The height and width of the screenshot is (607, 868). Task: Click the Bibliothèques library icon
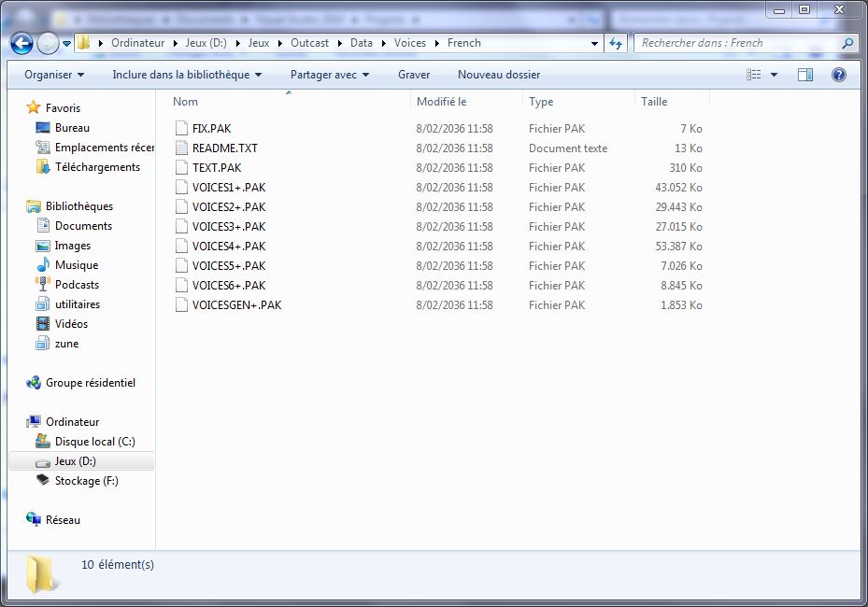tap(34, 206)
